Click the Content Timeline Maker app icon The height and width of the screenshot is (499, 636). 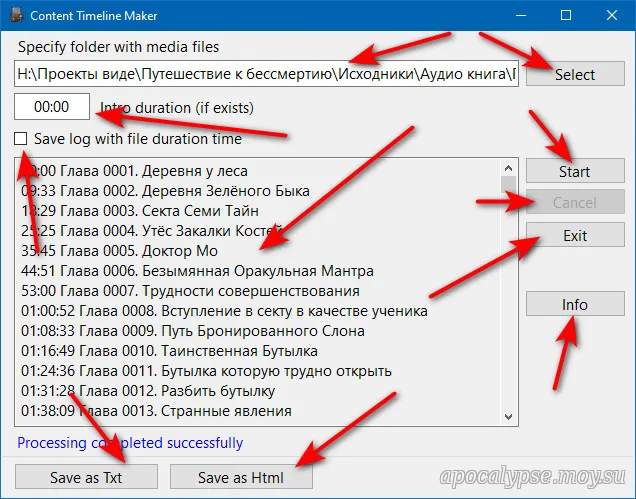point(14,15)
